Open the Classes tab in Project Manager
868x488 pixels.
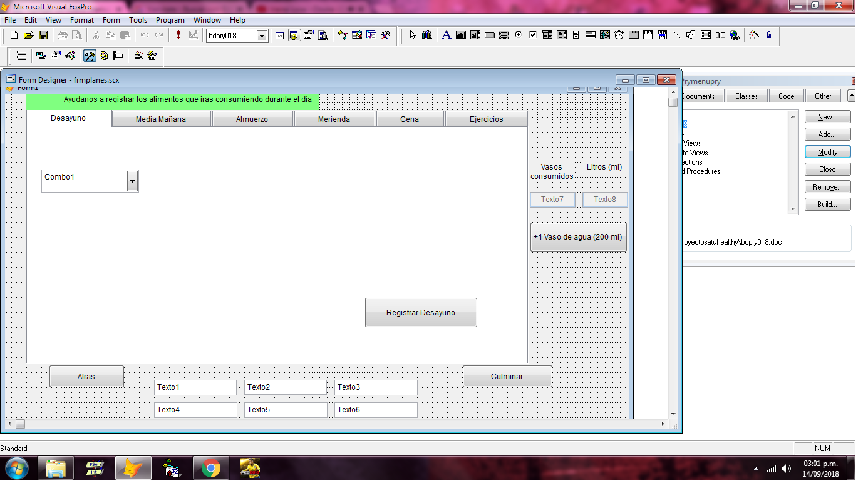click(x=747, y=96)
